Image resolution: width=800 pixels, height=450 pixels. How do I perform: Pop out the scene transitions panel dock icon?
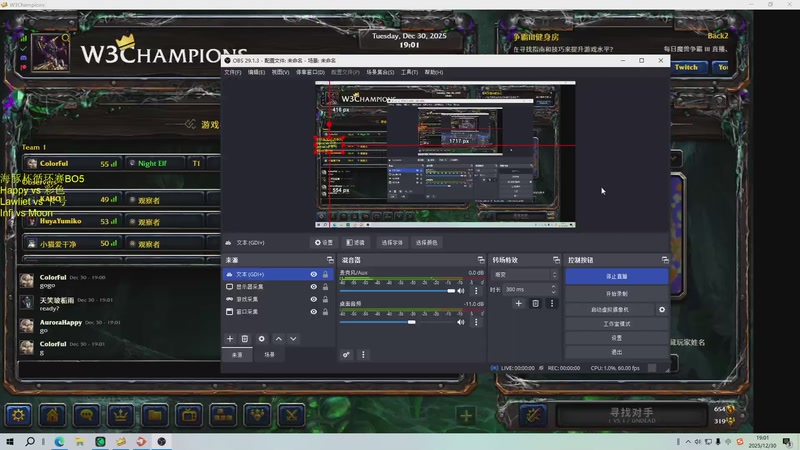556,260
